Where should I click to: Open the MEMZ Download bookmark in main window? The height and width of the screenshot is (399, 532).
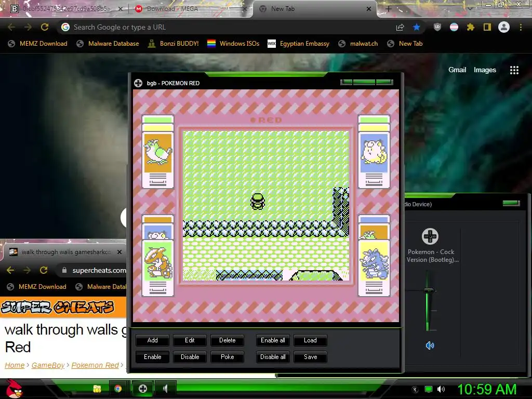37,44
